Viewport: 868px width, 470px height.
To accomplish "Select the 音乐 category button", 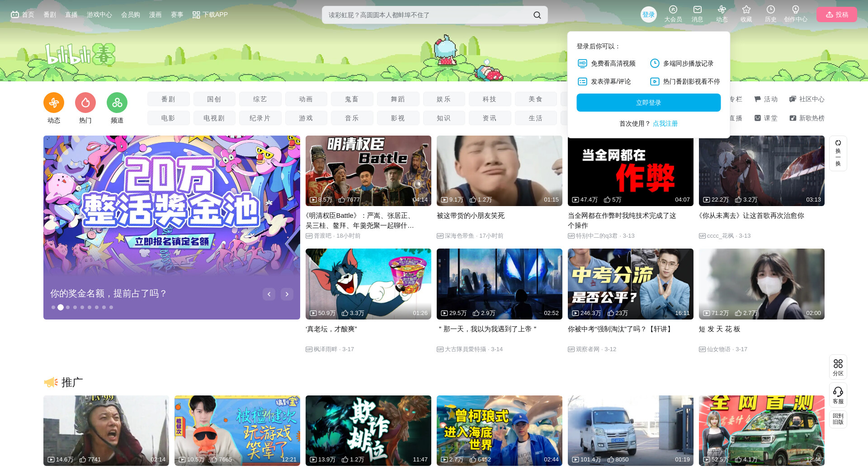I will coord(352,118).
